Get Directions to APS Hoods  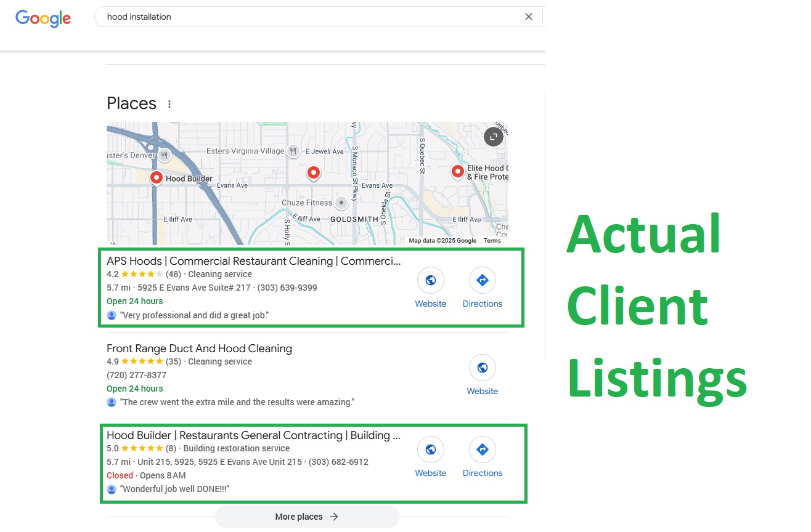(483, 280)
